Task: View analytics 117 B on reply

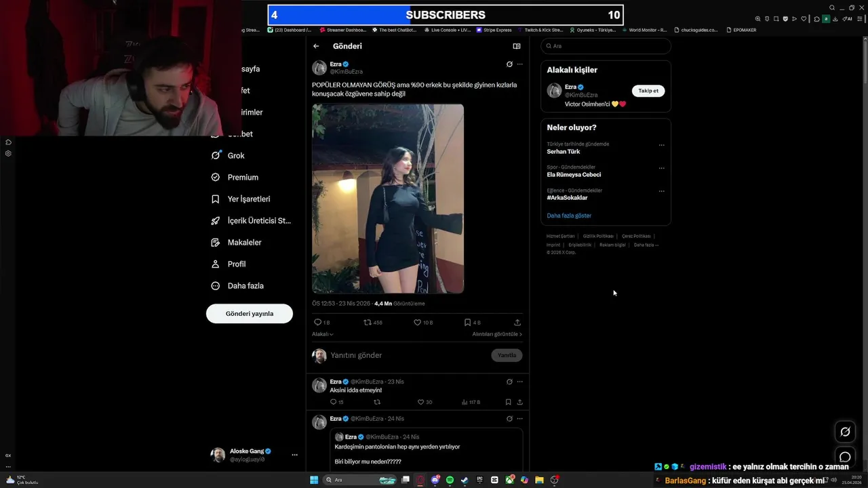Action: click(x=471, y=402)
